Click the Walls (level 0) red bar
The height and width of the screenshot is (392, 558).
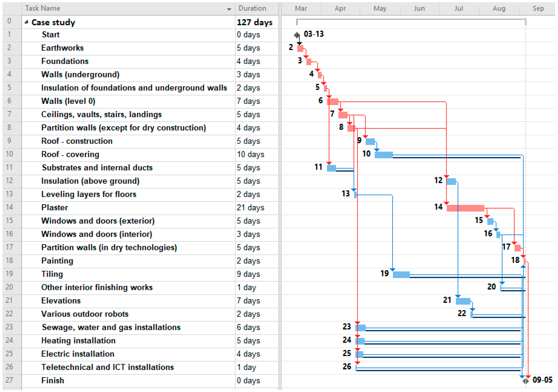(x=332, y=102)
